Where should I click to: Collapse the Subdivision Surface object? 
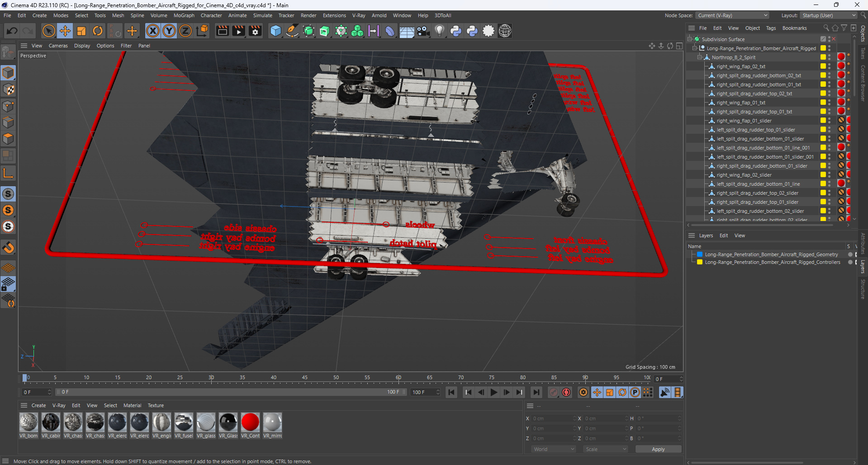tap(690, 39)
